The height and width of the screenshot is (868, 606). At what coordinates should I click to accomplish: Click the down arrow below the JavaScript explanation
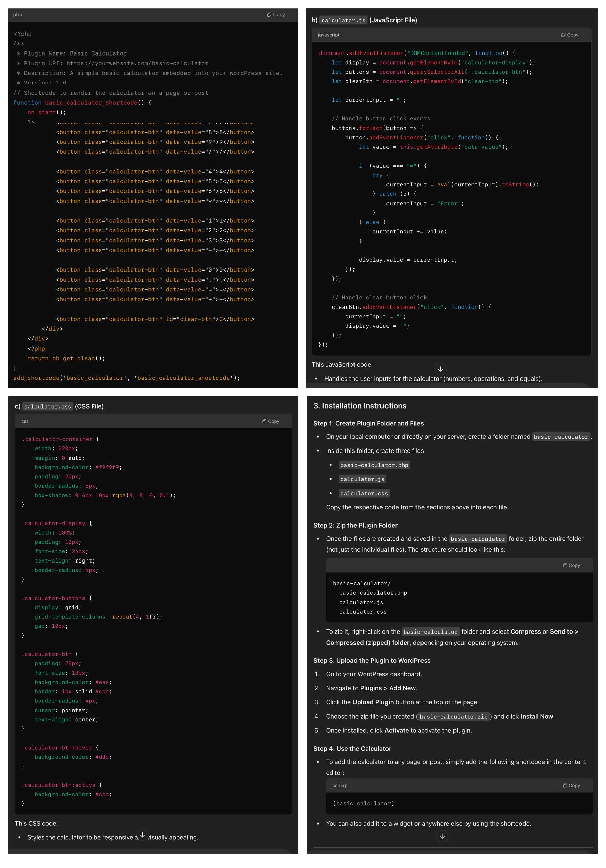click(x=440, y=369)
